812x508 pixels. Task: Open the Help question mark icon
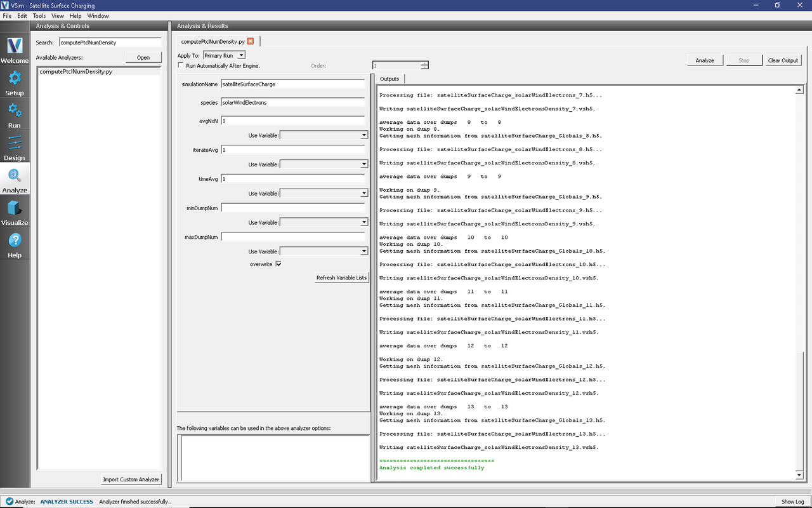[x=15, y=244]
